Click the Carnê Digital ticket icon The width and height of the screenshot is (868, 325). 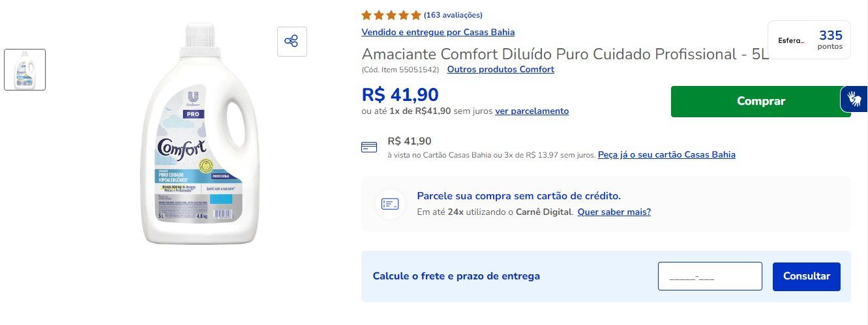(x=390, y=204)
